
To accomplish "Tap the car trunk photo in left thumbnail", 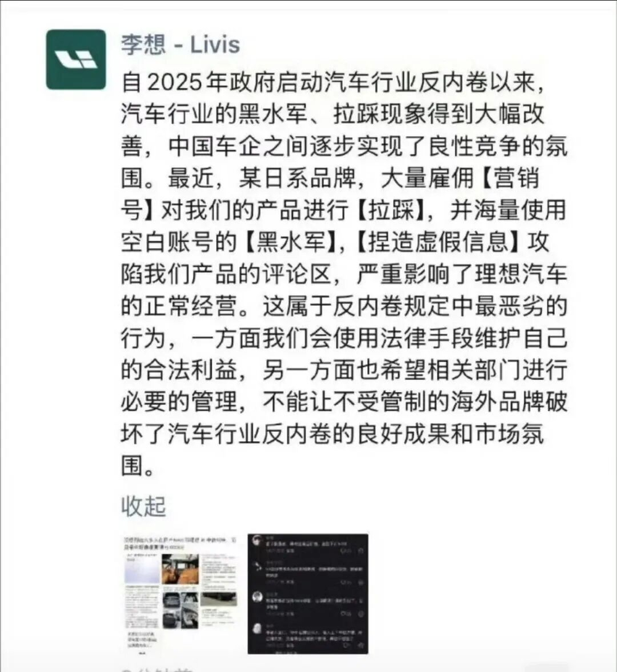I will coord(172,600).
